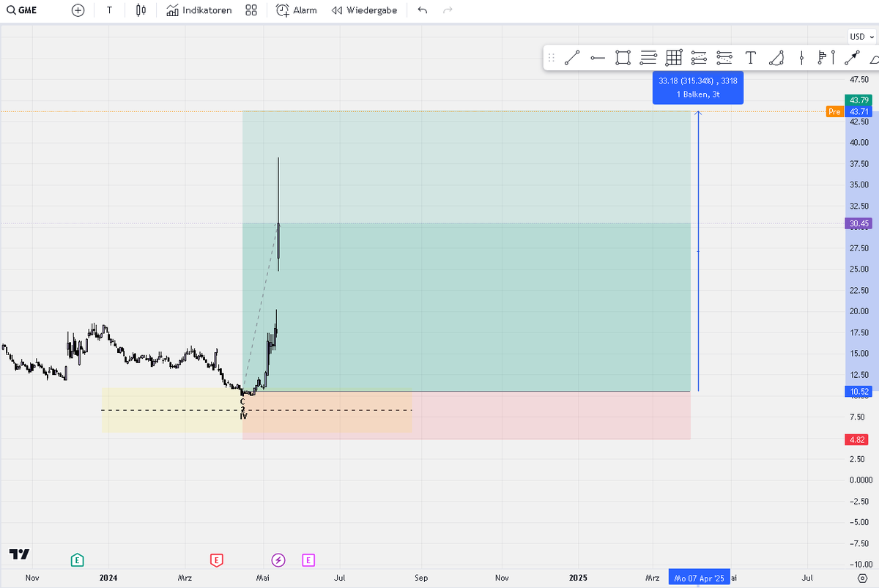Click the 2025 time axis label
879x588 pixels.
pyautogui.click(x=578, y=578)
